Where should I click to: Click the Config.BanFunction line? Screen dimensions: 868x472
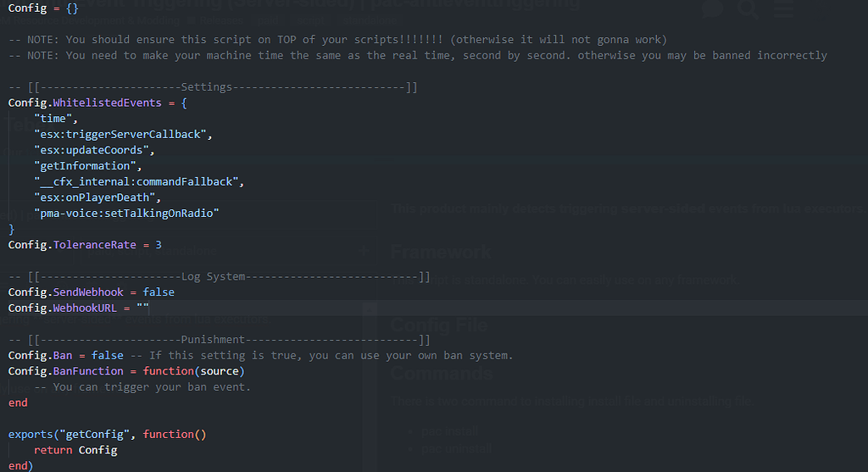point(125,371)
